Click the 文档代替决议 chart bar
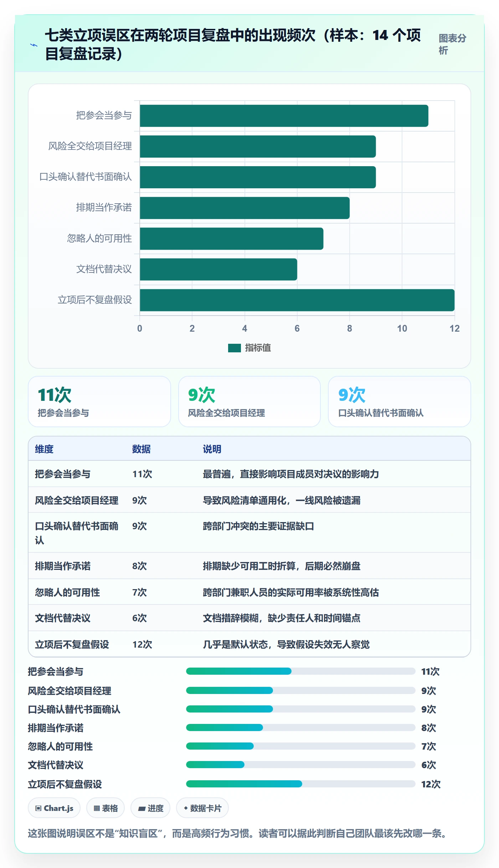The width and height of the screenshot is (499, 868). coord(218,270)
